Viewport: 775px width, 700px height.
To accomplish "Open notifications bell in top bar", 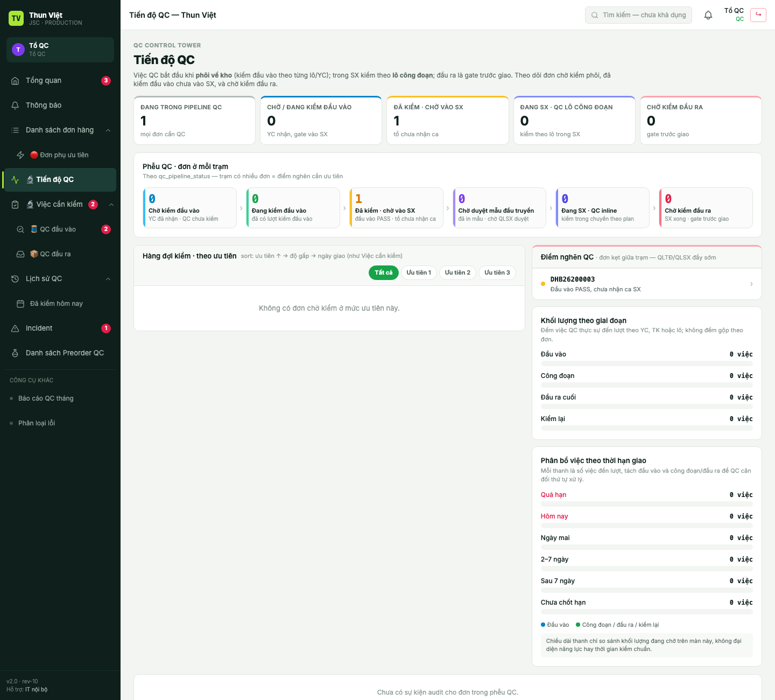I will (708, 15).
